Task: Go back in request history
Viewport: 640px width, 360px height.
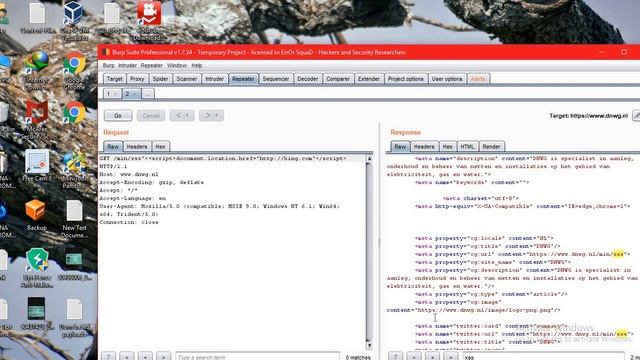Action: pyautogui.click(x=178, y=116)
